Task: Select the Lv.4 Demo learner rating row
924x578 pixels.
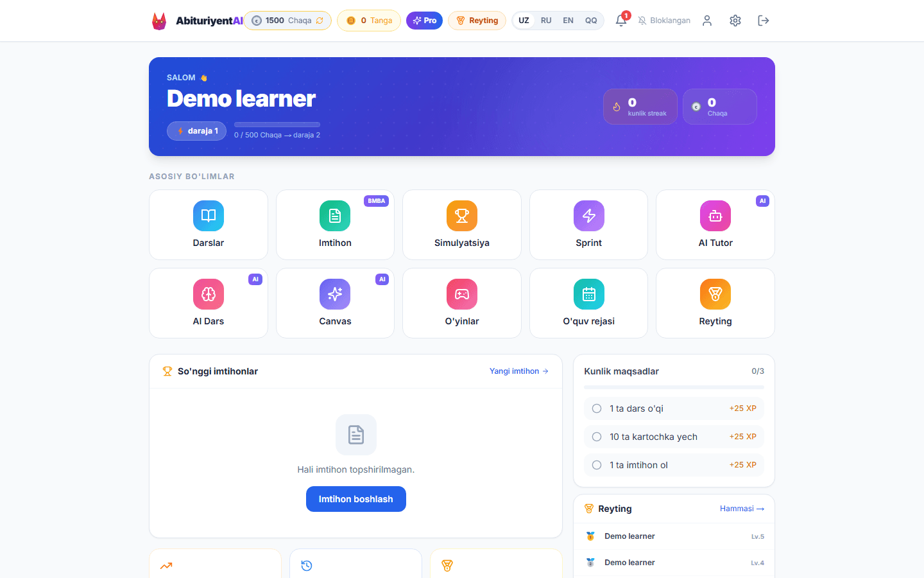Action: point(674,563)
